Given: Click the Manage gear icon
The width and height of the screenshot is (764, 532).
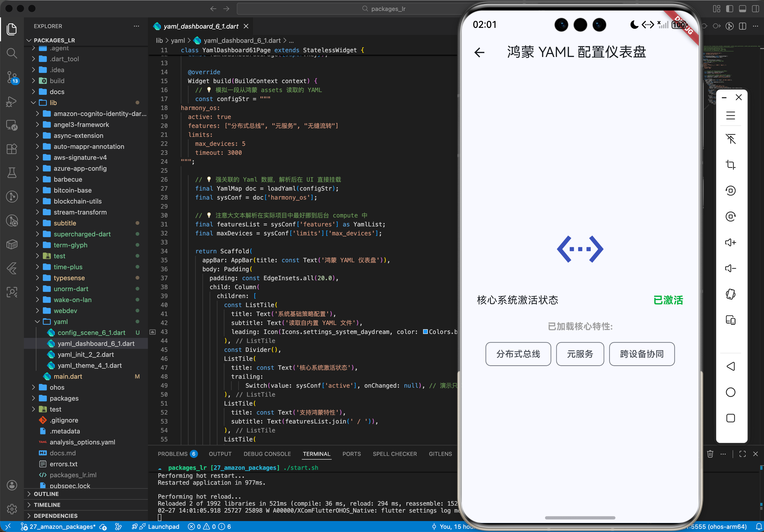Looking at the screenshot, I should 12,509.
